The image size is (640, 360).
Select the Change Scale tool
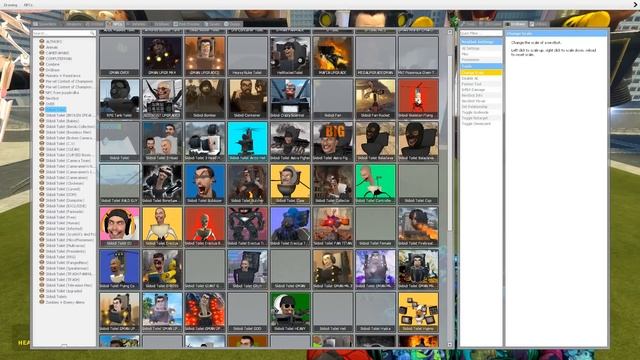click(x=481, y=73)
